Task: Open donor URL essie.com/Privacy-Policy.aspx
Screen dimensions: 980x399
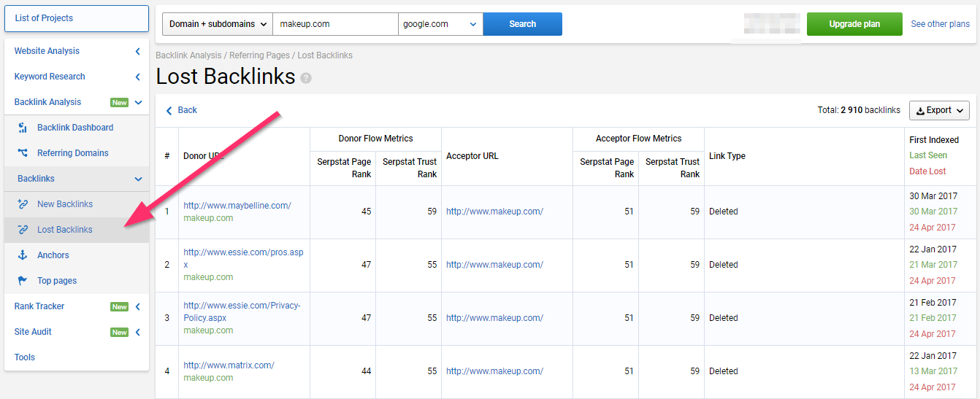Action: 242,312
